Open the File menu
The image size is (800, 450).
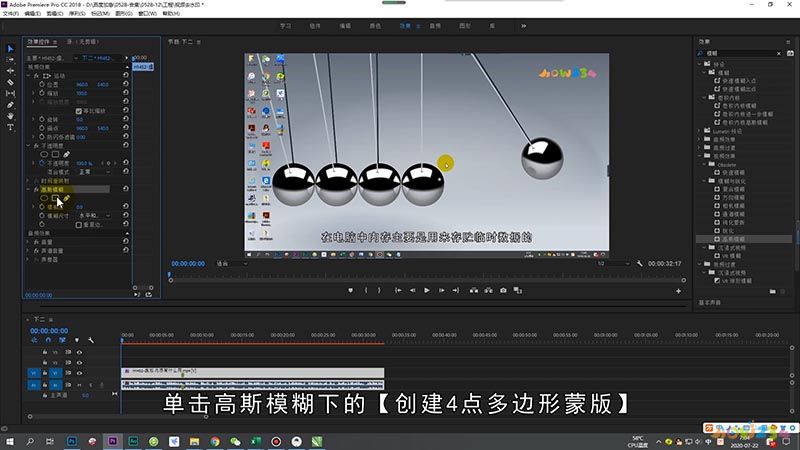tap(11, 14)
